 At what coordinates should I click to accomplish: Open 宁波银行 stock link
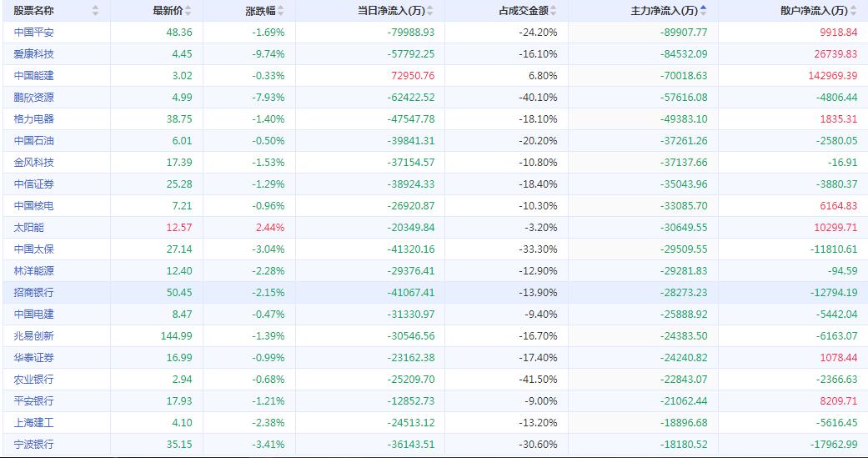[33, 444]
